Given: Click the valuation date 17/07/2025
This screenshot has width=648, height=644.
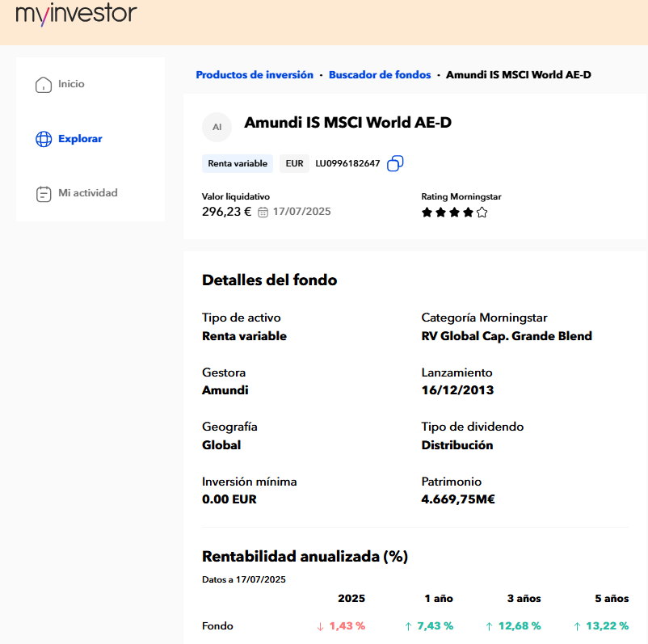Looking at the screenshot, I should click(301, 212).
